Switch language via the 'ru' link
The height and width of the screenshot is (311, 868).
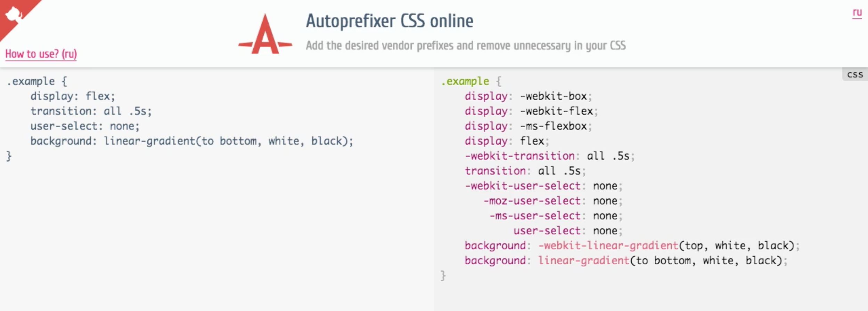[857, 13]
